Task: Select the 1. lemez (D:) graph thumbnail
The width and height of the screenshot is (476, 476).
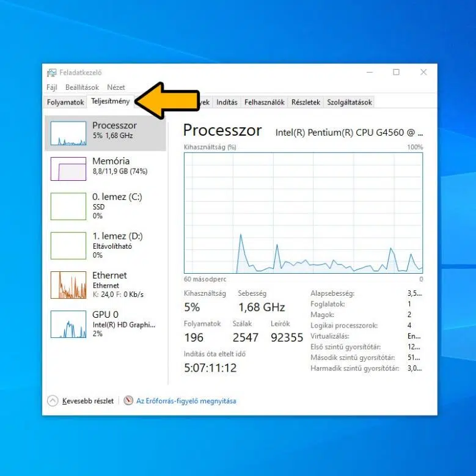Action: [x=68, y=246]
